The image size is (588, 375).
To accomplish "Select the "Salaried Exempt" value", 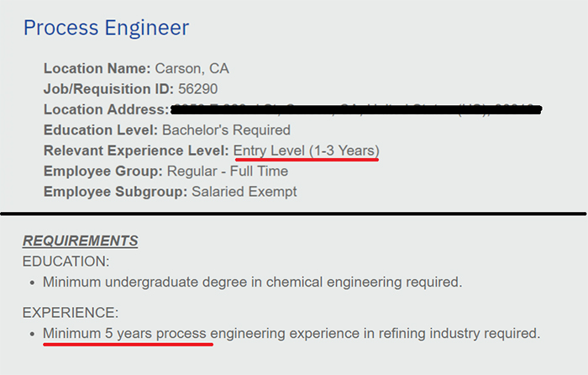I will pos(244,192).
